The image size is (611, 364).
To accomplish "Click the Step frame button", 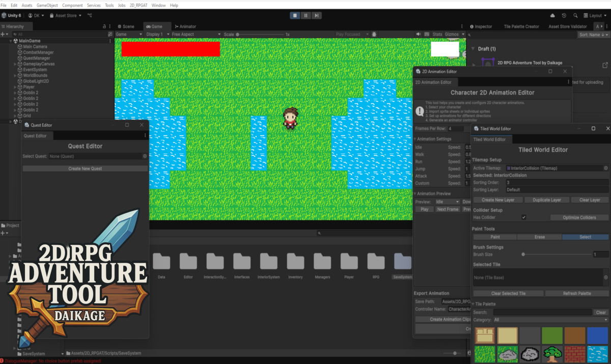I will [317, 15].
